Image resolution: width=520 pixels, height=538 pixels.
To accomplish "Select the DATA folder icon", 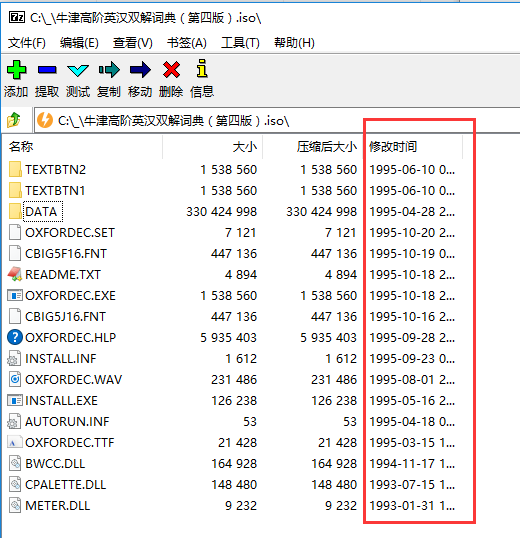I will pos(15,211).
